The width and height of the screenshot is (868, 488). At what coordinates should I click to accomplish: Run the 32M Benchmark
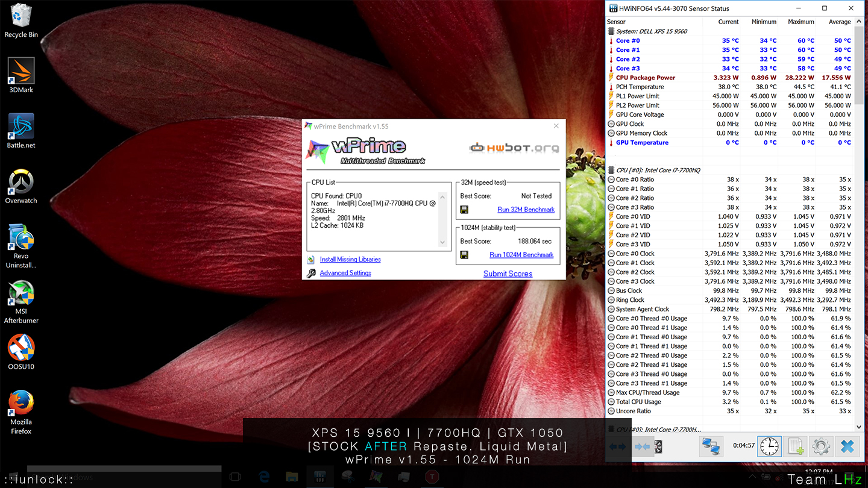pyautogui.click(x=526, y=210)
